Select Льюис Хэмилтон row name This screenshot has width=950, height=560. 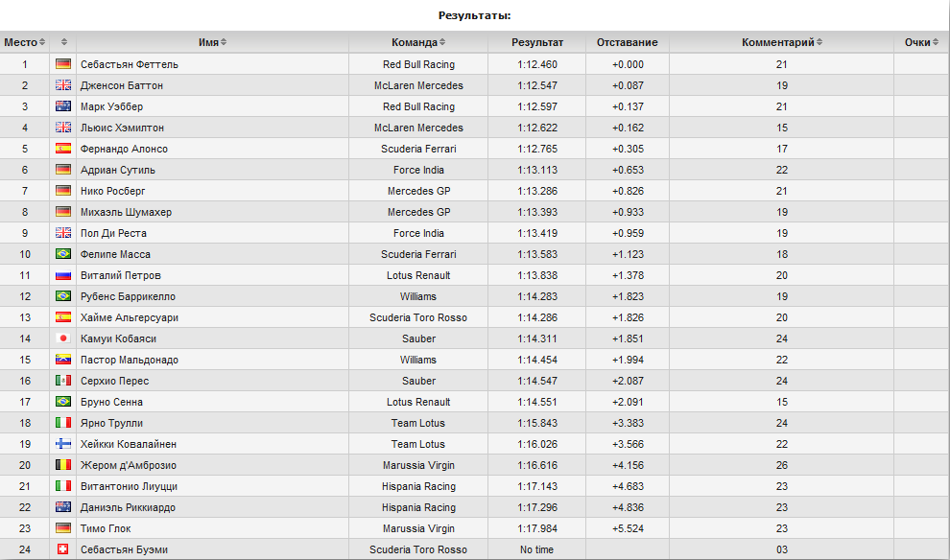[123, 128]
